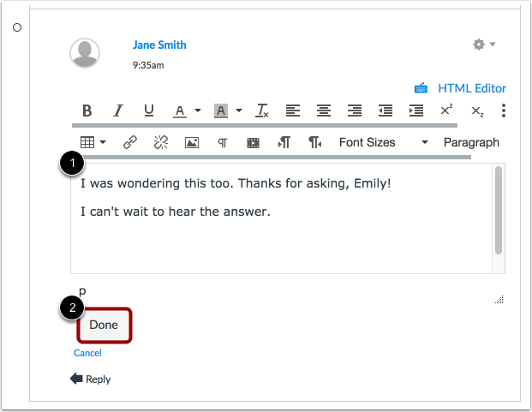Image resolution: width=532 pixels, height=412 pixels.
Task: Switch to the HTML Editor
Action: point(472,88)
